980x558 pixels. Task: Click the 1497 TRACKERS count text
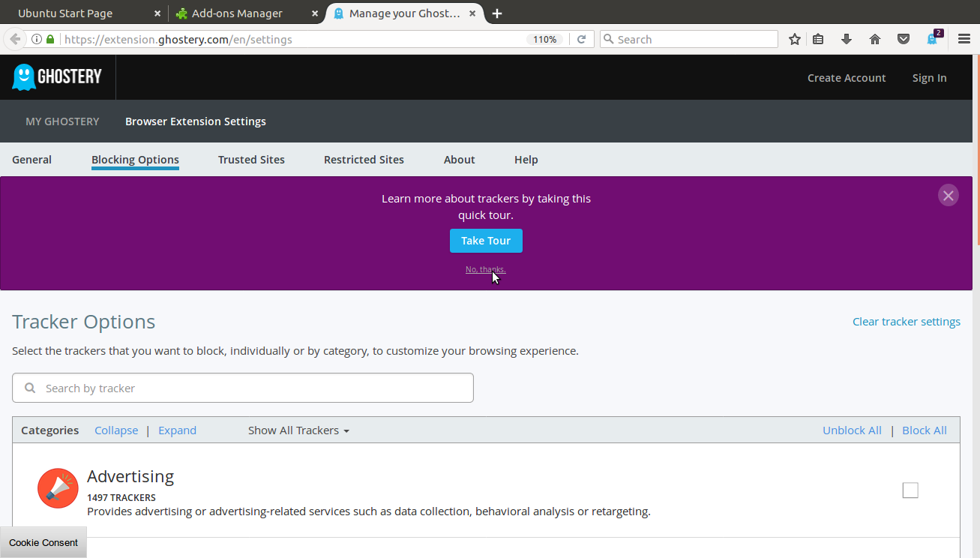point(121,497)
